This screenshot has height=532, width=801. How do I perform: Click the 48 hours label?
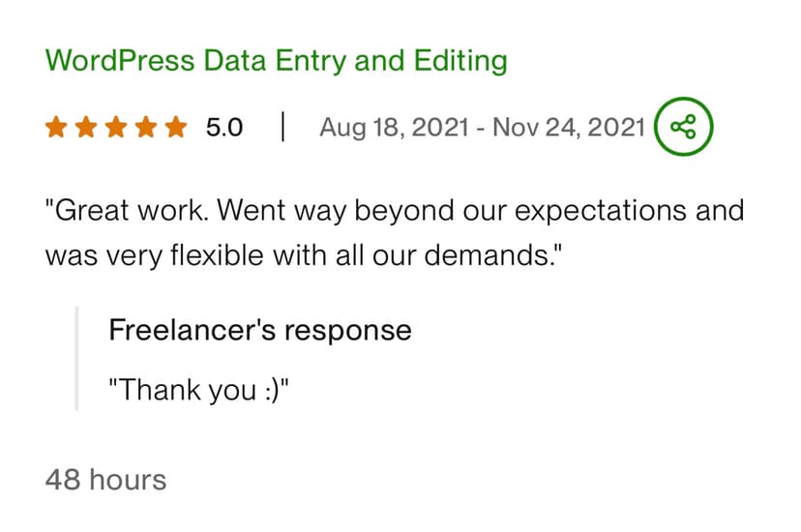coord(106,479)
